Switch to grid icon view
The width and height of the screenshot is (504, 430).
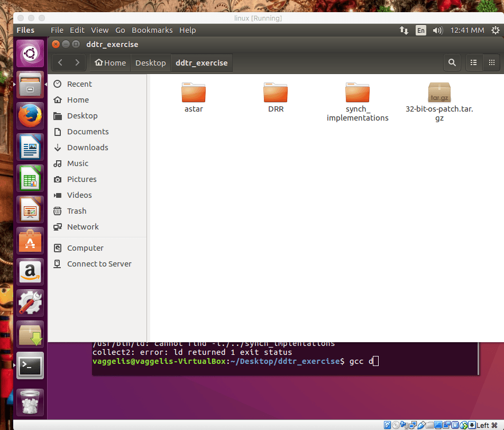click(x=491, y=62)
